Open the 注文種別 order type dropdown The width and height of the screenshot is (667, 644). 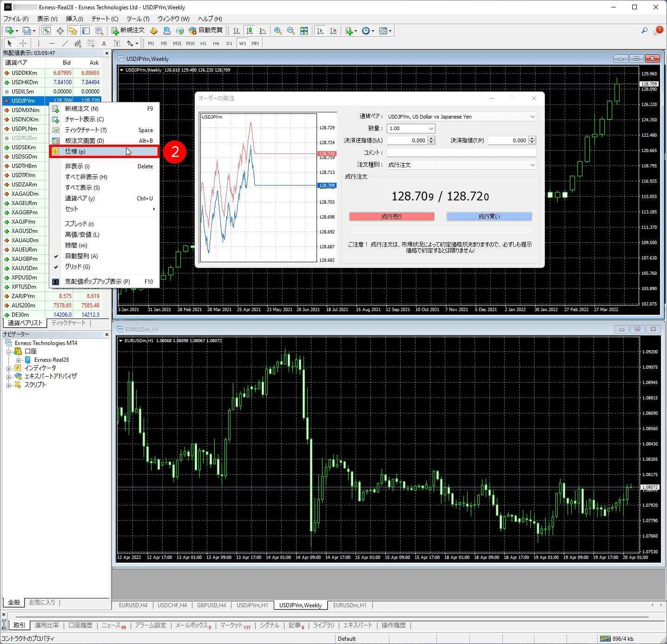click(462, 165)
